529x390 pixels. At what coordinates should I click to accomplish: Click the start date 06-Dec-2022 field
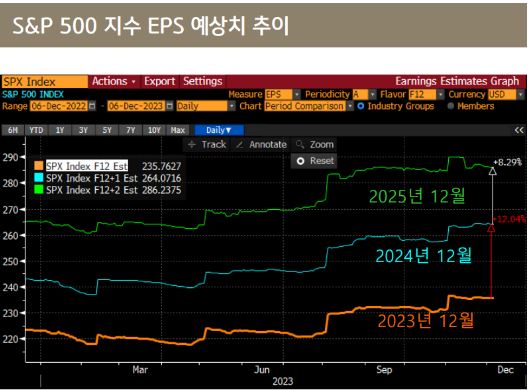59,106
